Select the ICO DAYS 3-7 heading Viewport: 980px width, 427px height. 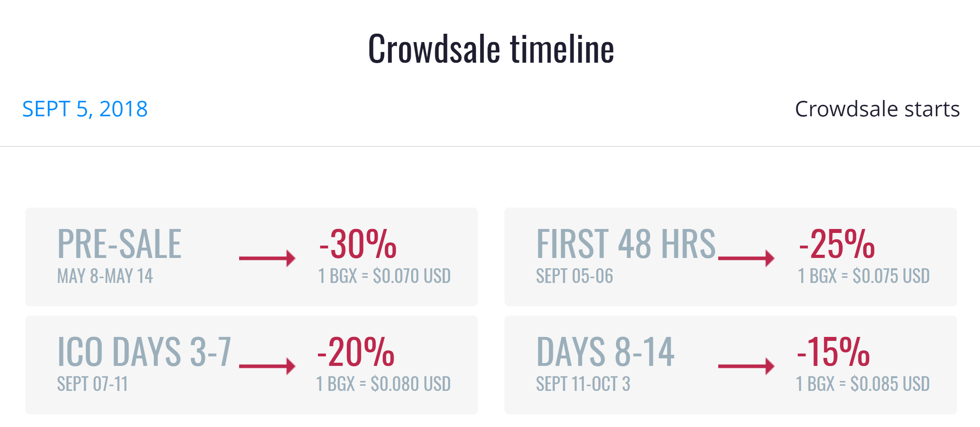[145, 352]
